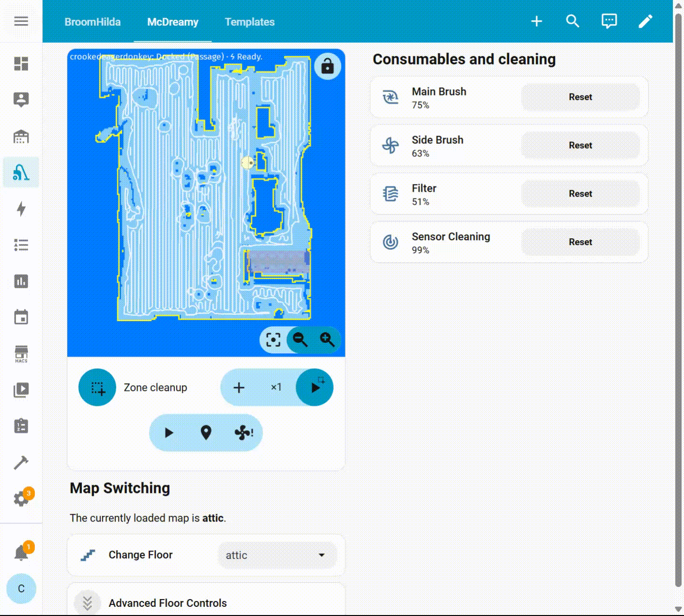
Task: Open Notifications bell in sidebar
Action: [x=21, y=553]
